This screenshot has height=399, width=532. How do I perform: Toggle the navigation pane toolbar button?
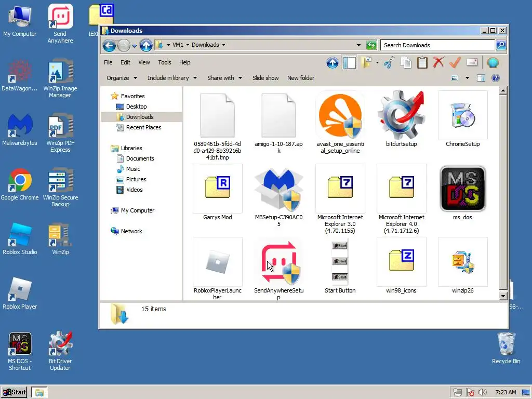[x=350, y=63]
